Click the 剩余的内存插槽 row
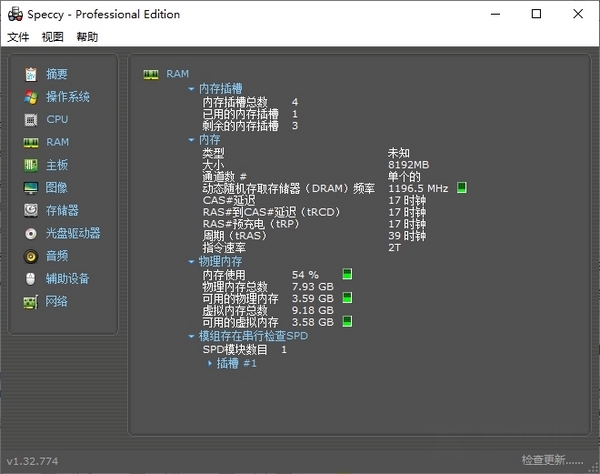This screenshot has width=600, height=474. click(x=250, y=126)
